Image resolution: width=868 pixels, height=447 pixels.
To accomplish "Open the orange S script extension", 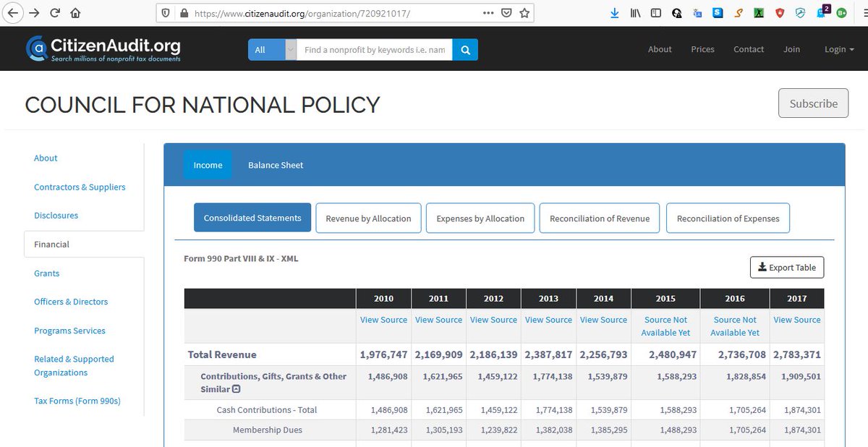I will (739, 13).
